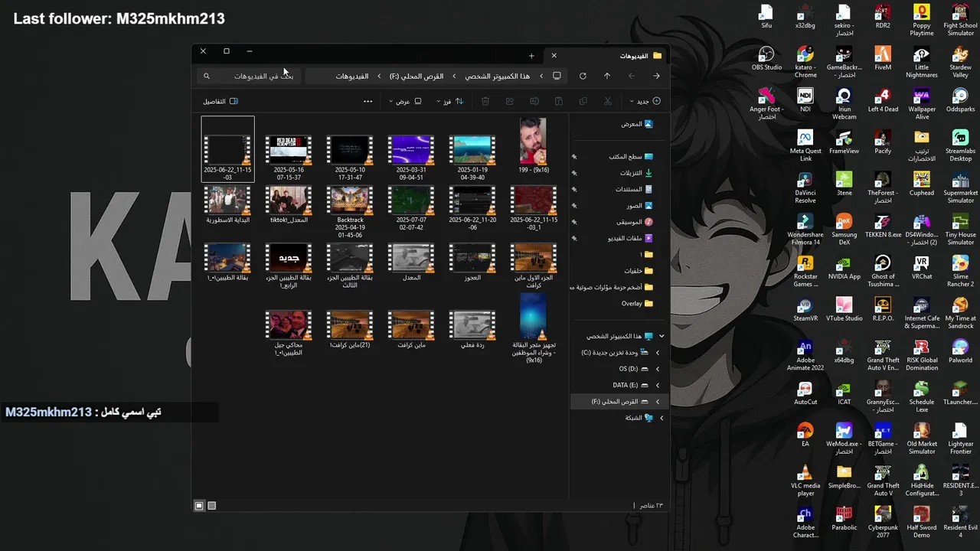Open Streamlabs Desktop shortcut
Image resolution: width=980 pixels, height=551 pixels.
click(x=961, y=145)
